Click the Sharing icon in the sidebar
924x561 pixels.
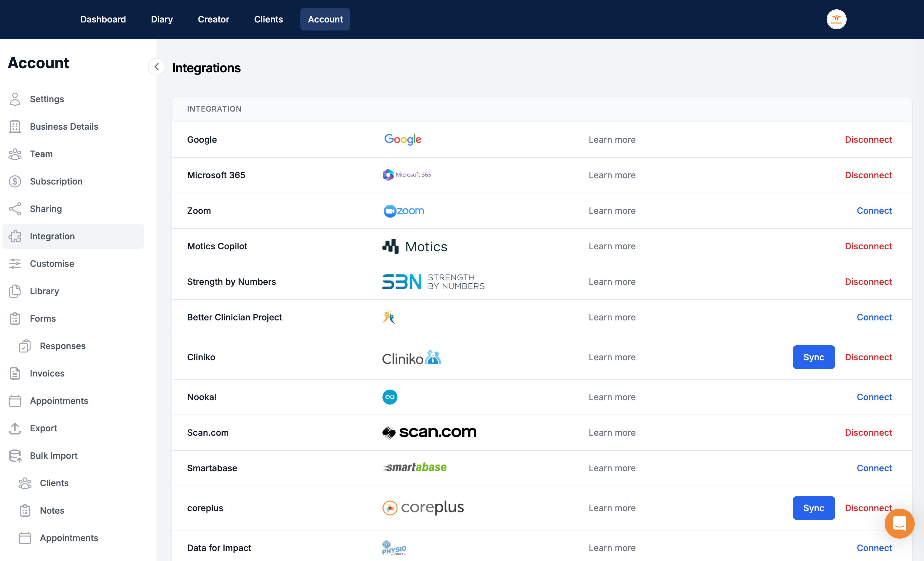click(15, 209)
